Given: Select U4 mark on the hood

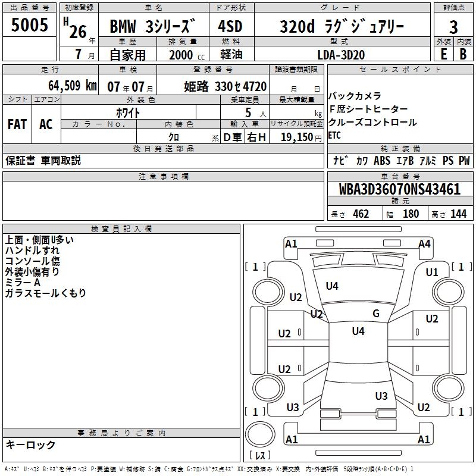Looking at the screenshot, I should click(332, 286).
